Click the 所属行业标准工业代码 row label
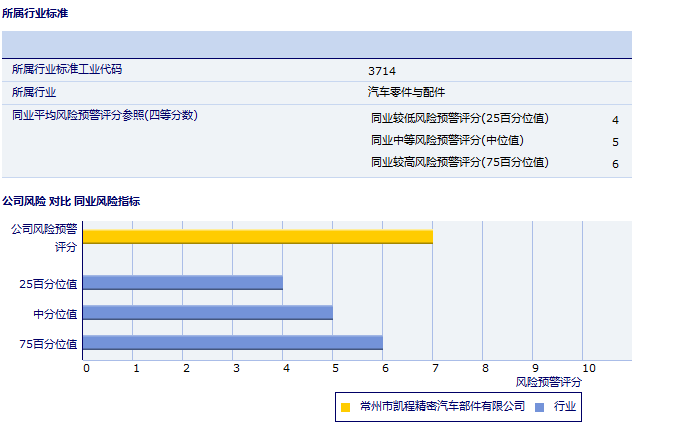The image size is (673, 429). pyautogui.click(x=73, y=70)
